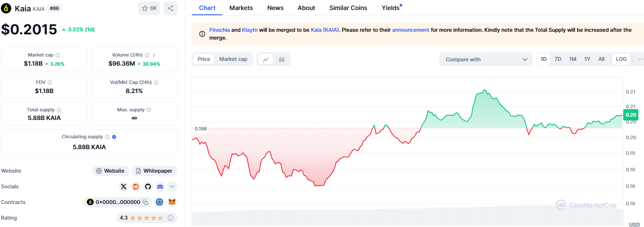This screenshot has width=644, height=227.
Task: Add Kaia to watchlist via the star button
Action: click(149, 8)
